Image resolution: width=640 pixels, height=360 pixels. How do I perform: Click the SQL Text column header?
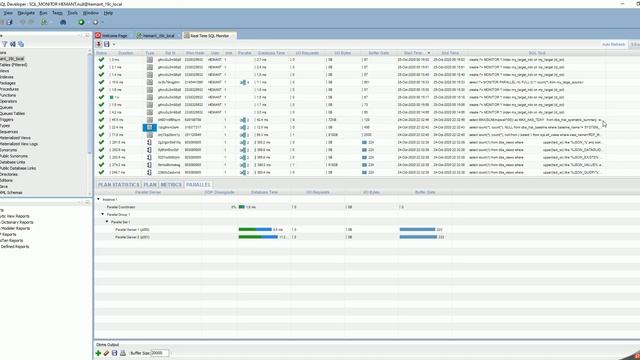point(537,53)
